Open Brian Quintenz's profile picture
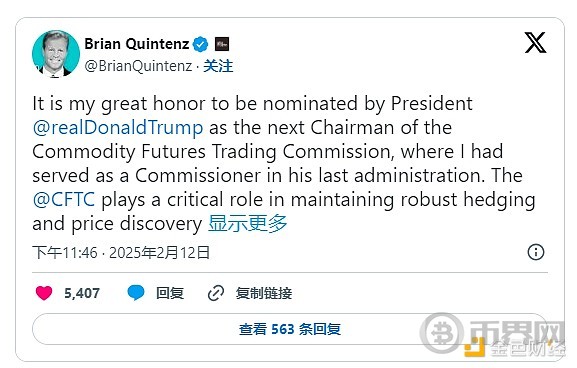Screen dimensions: 577x368 click(56, 54)
